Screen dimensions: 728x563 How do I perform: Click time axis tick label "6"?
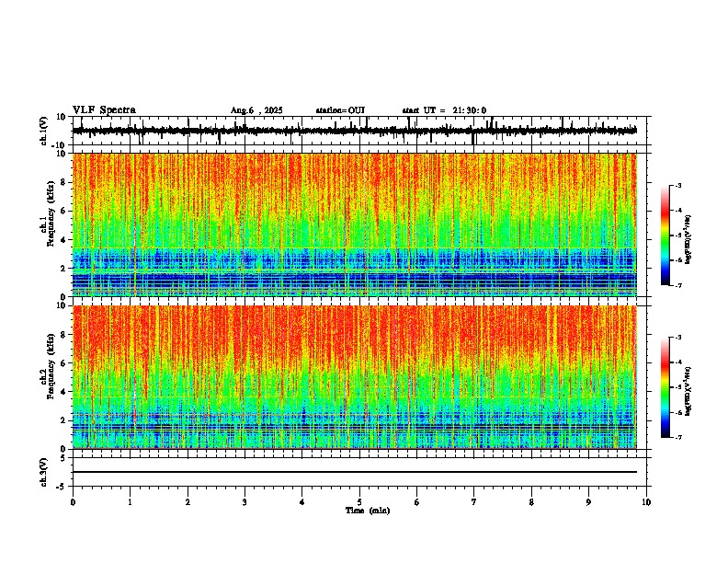[x=417, y=502]
